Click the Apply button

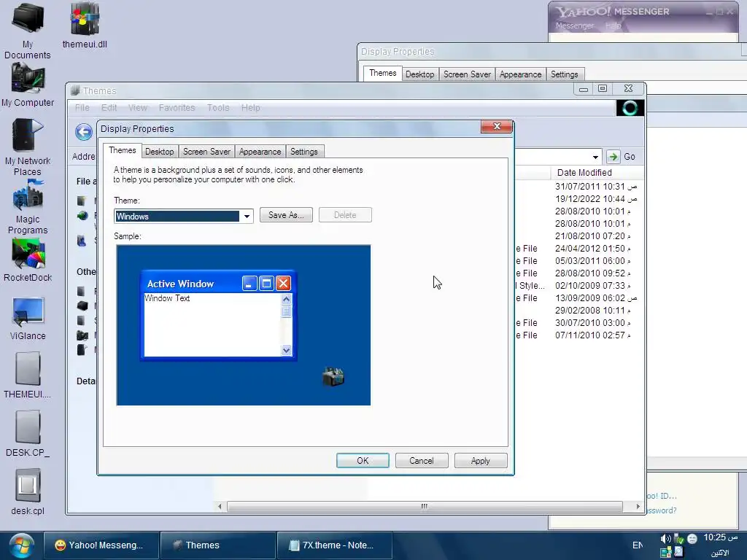481,461
